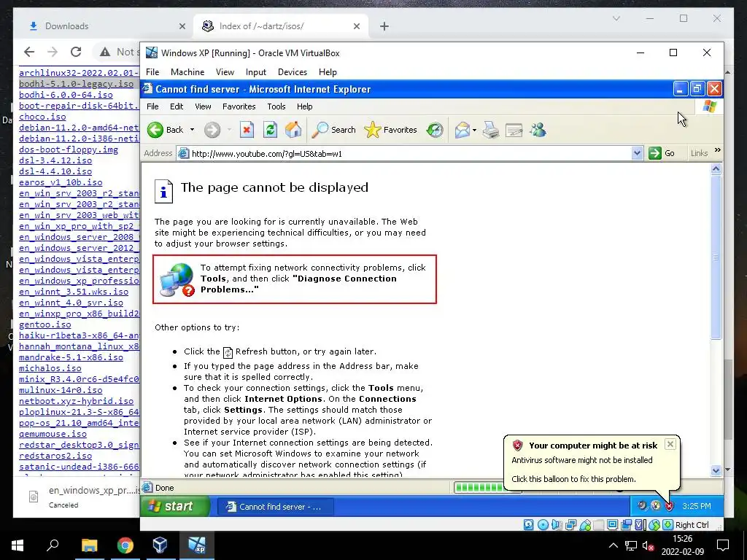Viewport: 747px width, 560px height.
Task: Open gentoo.iso link in Chrome
Action: click(44, 324)
